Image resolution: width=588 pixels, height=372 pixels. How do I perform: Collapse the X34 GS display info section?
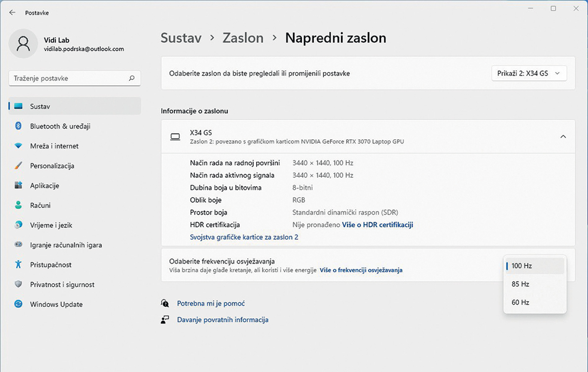[x=563, y=137]
